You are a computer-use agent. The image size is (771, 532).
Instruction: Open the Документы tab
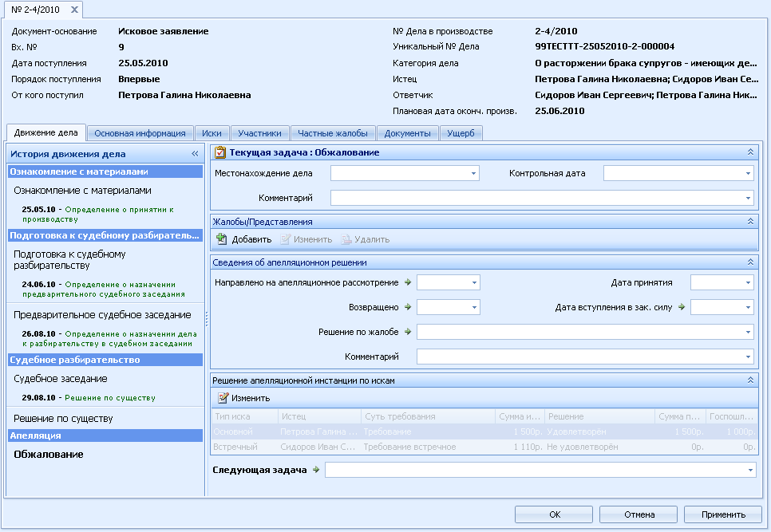pyautogui.click(x=407, y=133)
